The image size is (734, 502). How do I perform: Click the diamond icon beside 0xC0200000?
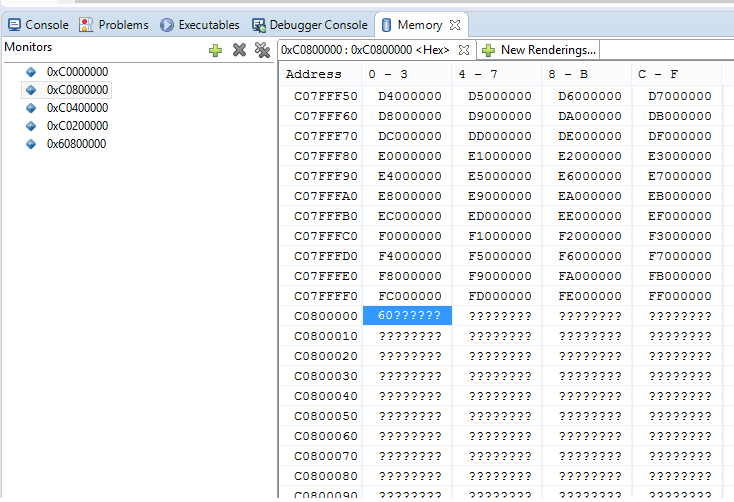[x=31, y=126]
